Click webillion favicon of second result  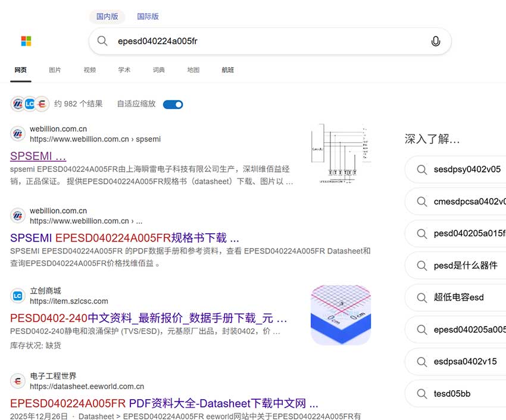pos(18,216)
